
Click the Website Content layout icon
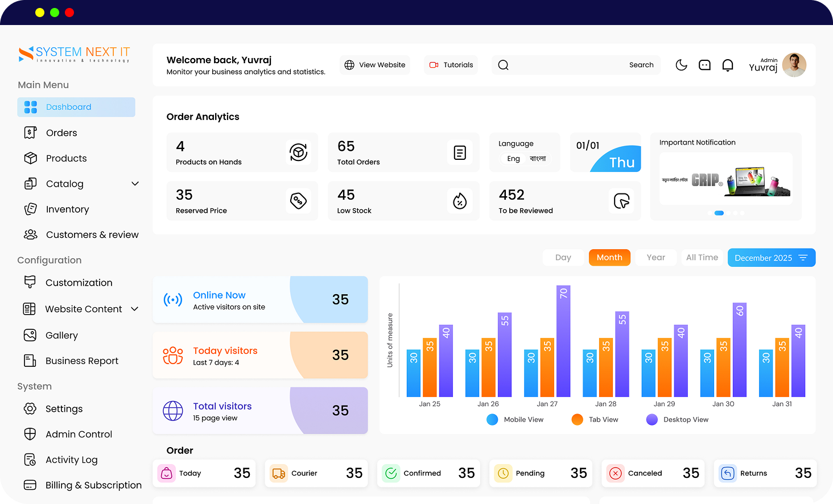[29, 309]
